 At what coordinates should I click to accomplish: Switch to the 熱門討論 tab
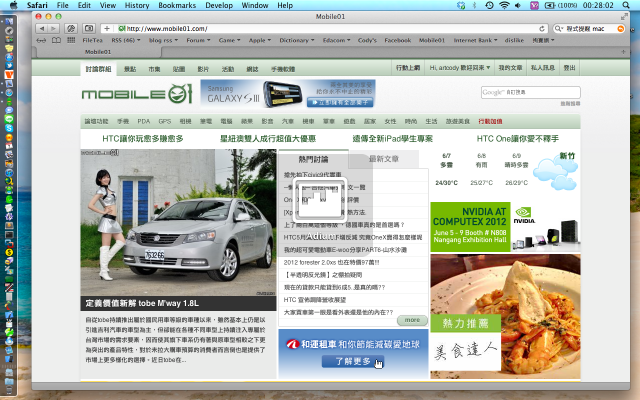(313, 159)
